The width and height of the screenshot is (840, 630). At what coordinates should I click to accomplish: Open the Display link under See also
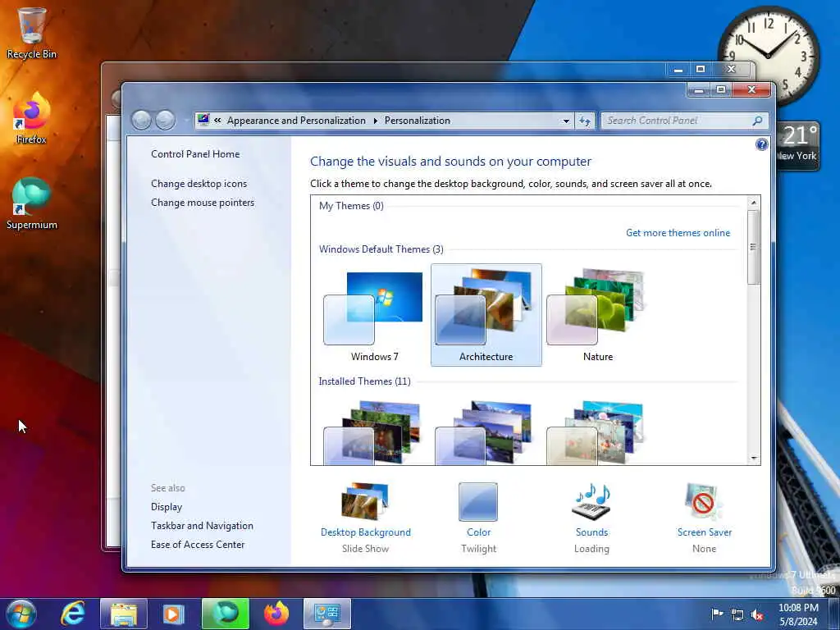[x=167, y=507]
